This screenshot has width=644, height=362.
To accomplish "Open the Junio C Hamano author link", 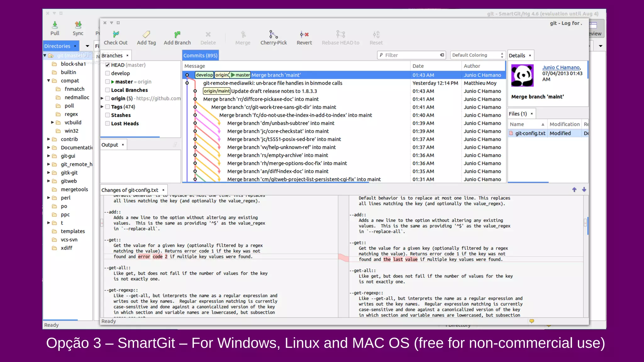I will point(561,68).
